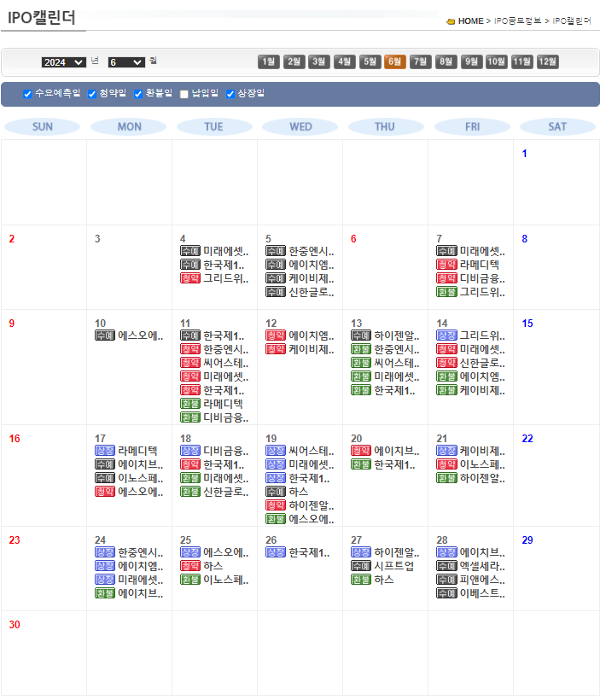Screen dimensions: 606x700
Task: Switch to 2월 month tab
Action: click(294, 61)
